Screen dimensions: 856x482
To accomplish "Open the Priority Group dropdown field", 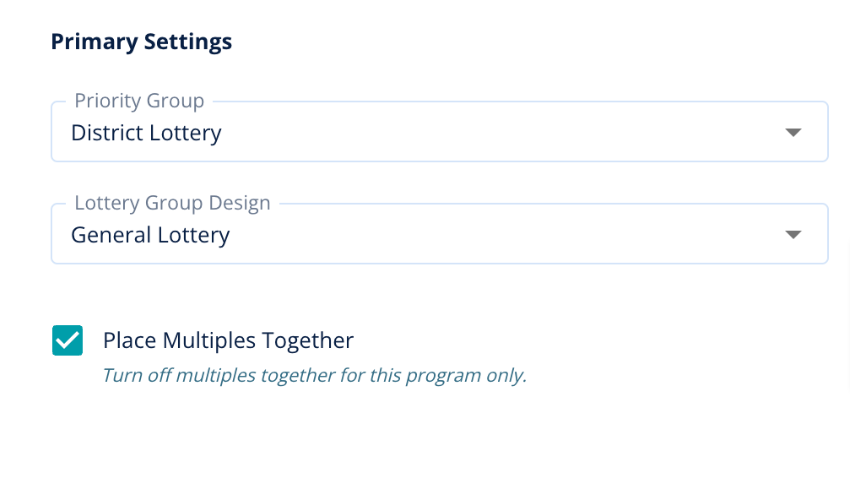I will coord(439,132).
